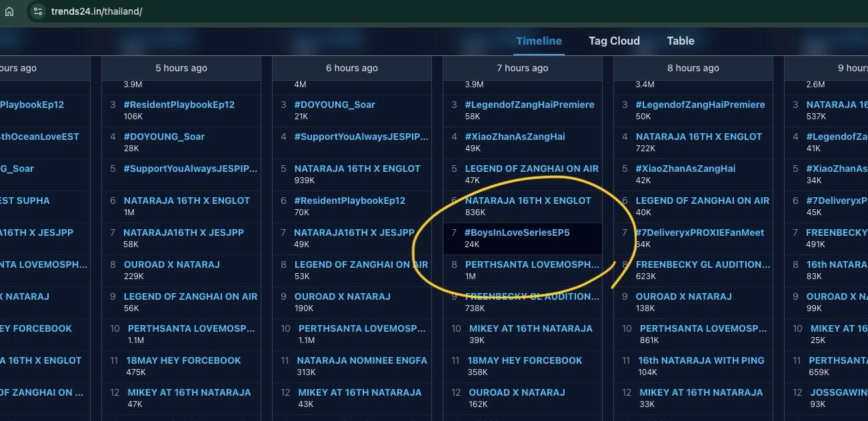Open OUROAD X NATARAJ under 6 hours ago
Screen dimensions: 868x421
pos(343,296)
